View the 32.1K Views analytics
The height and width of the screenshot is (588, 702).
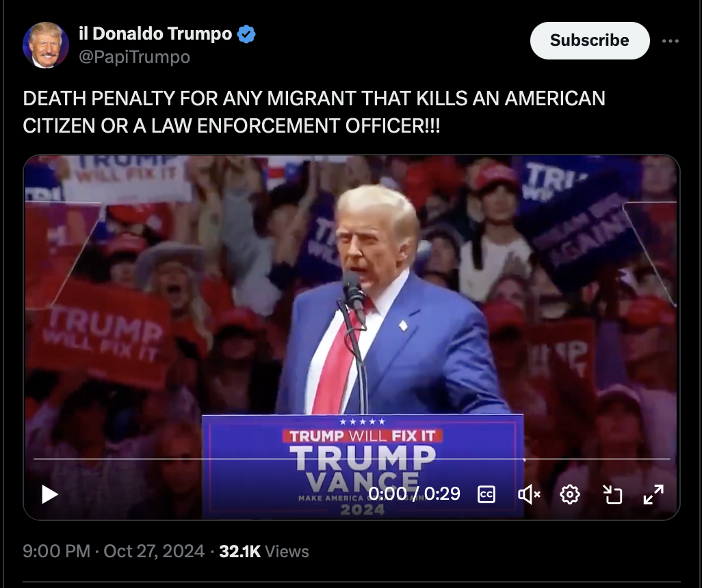pyautogui.click(x=263, y=551)
